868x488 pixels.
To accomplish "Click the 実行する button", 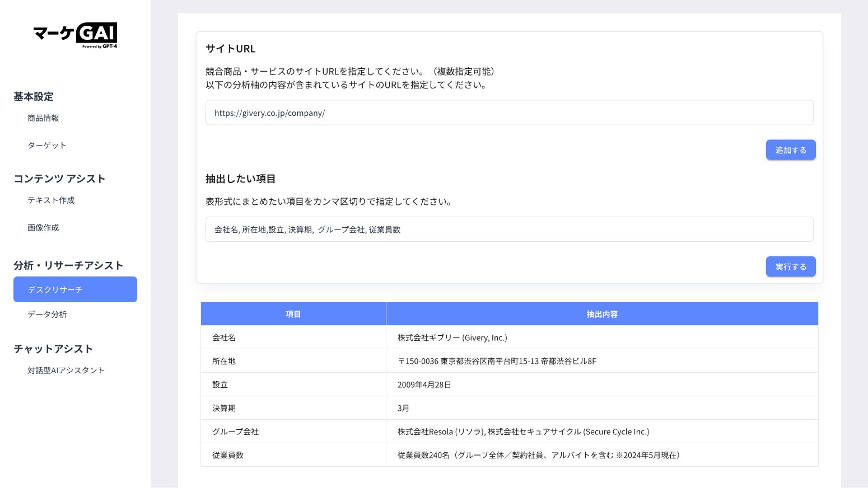I will coord(791,267).
